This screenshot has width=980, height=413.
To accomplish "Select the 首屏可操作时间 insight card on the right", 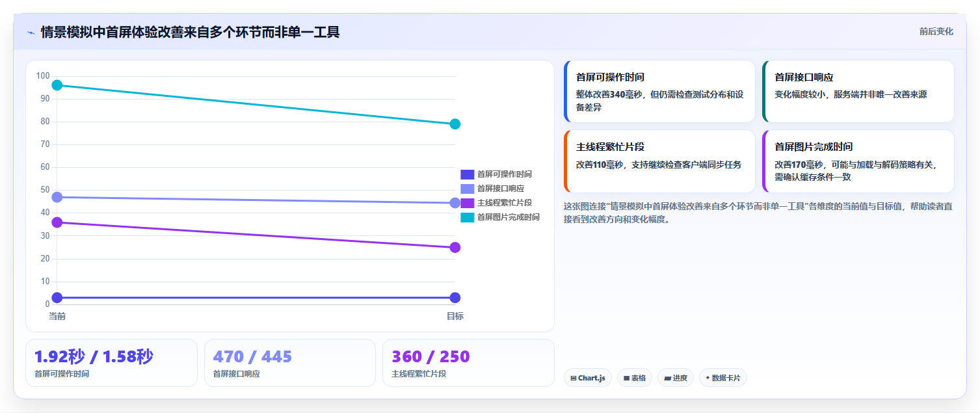I will tap(659, 91).
